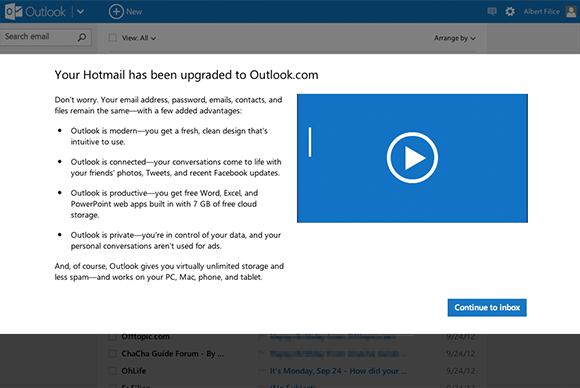The width and height of the screenshot is (580, 388).
Task: Flag the ChaCha Guide Forum message
Action: tap(262, 354)
